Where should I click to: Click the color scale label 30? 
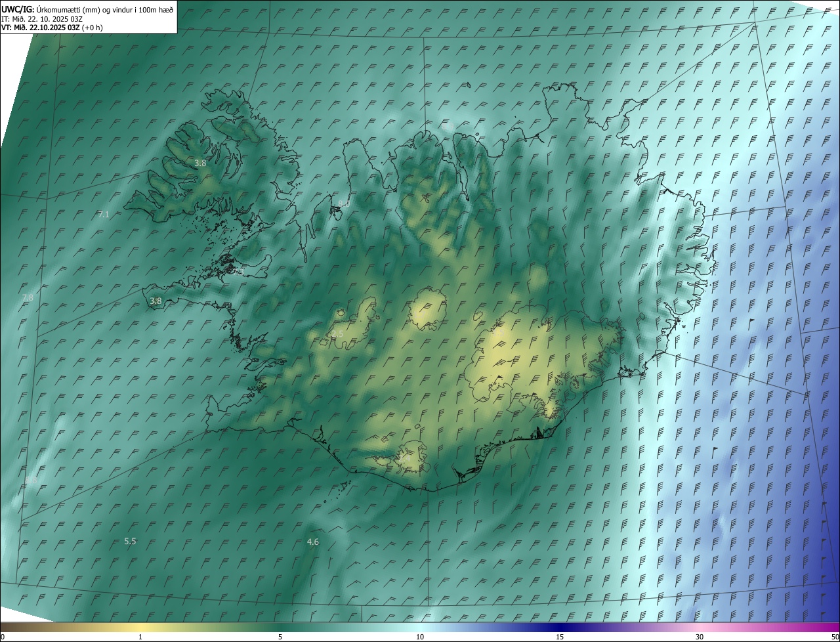(x=700, y=637)
